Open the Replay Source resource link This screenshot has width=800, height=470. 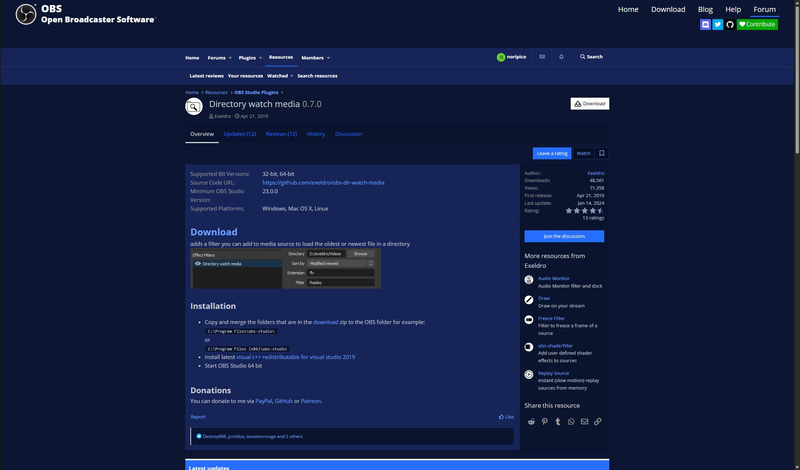coord(554,374)
